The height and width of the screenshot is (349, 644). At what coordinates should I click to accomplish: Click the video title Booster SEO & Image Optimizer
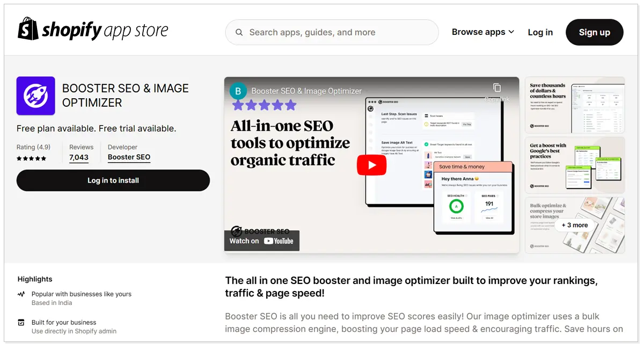[x=306, y=91]
